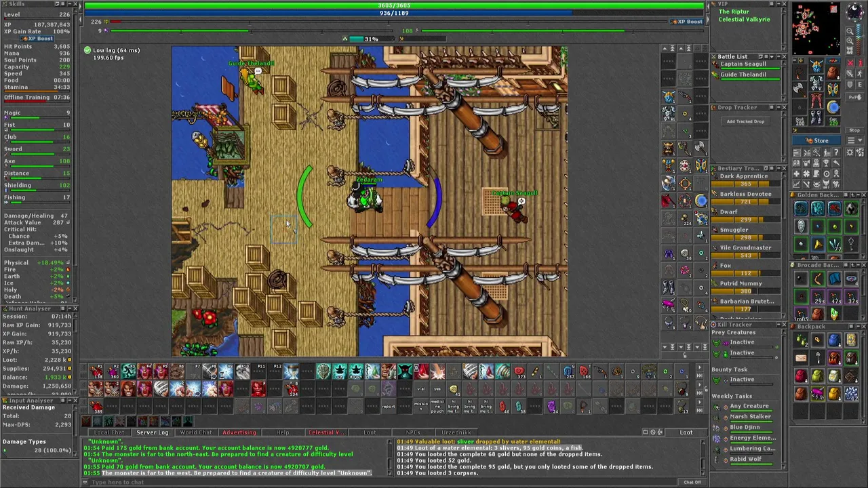This screenshot has width=868, height=488.
Task: Open the gear options icon
Action: click(850, 152)
